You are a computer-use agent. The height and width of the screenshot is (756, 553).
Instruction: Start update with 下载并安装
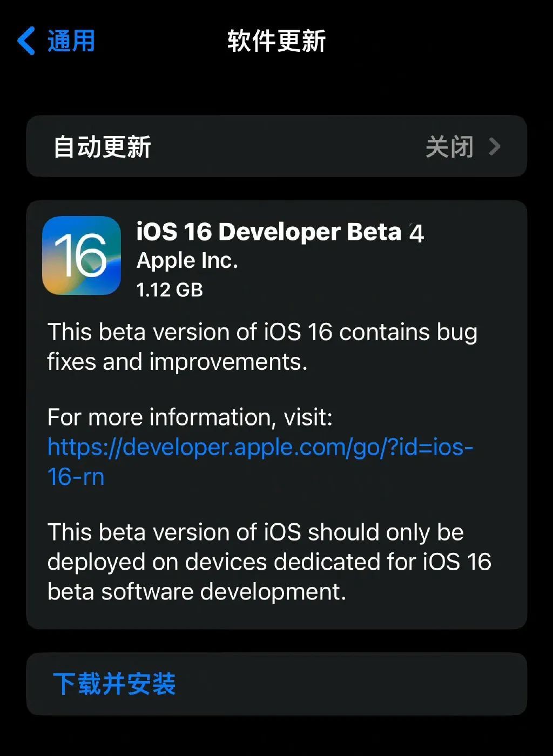point(114,684)
